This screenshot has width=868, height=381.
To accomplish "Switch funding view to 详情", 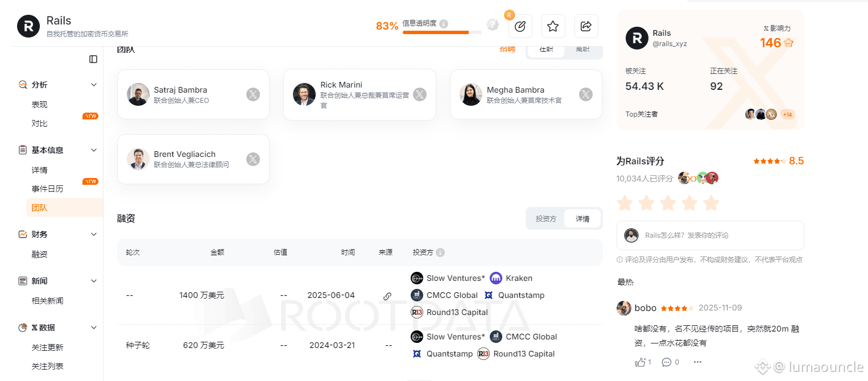I will pos(582,219).
